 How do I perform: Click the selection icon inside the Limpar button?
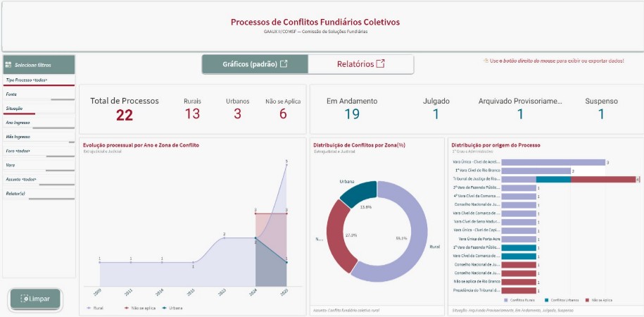(x=24, y=299)
